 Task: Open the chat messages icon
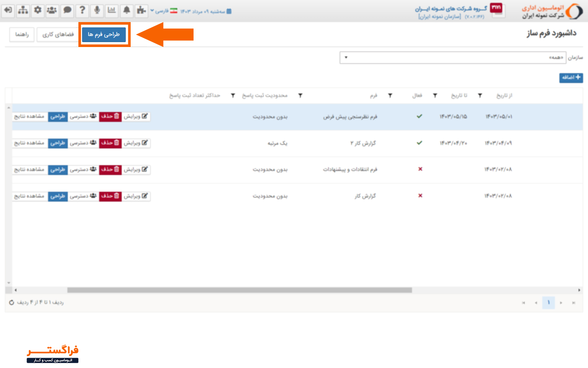point(67,11)
